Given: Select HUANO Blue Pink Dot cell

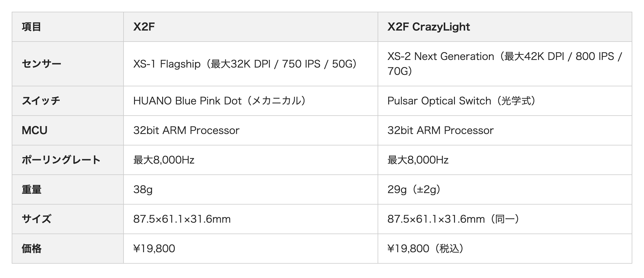Looking at the screenshot, I should pyautogui.click(x=251, y=101).
